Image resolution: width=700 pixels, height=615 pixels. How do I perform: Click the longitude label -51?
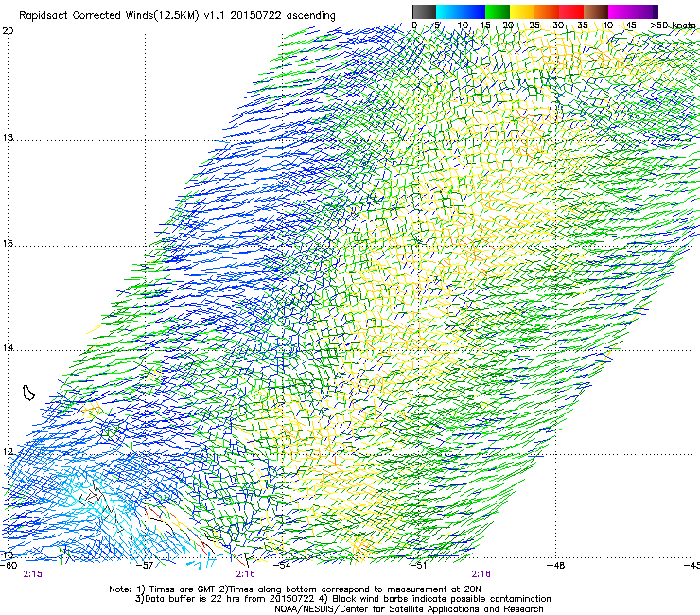click(x=419, y=566)
